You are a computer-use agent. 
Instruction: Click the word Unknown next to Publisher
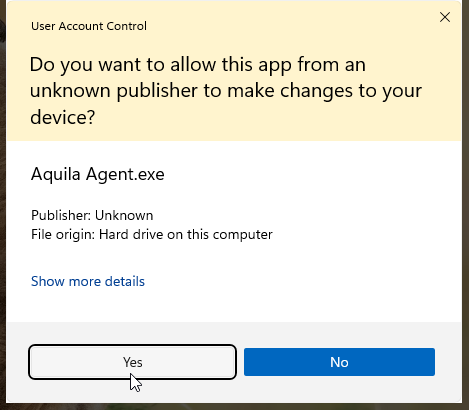coord(124,215)
